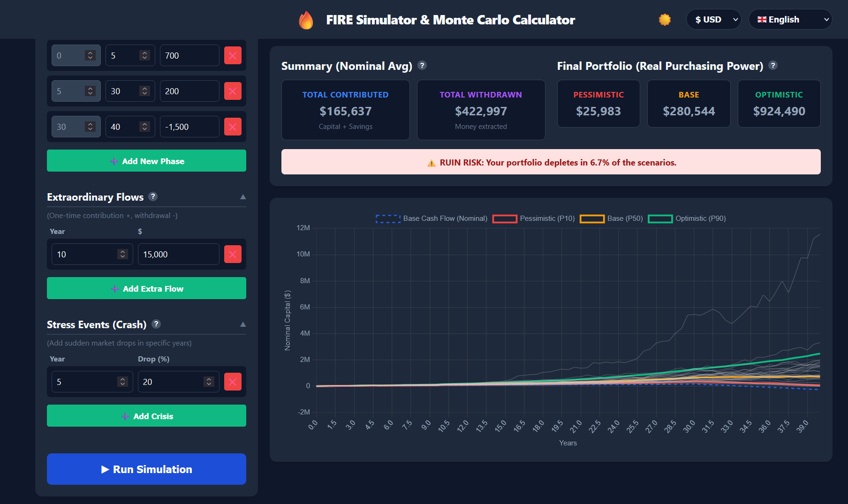This screenshot has width=848, height=504.
Task: Open the Summary (Nominal Avg) help tooltip
Action: pos(422,66)
